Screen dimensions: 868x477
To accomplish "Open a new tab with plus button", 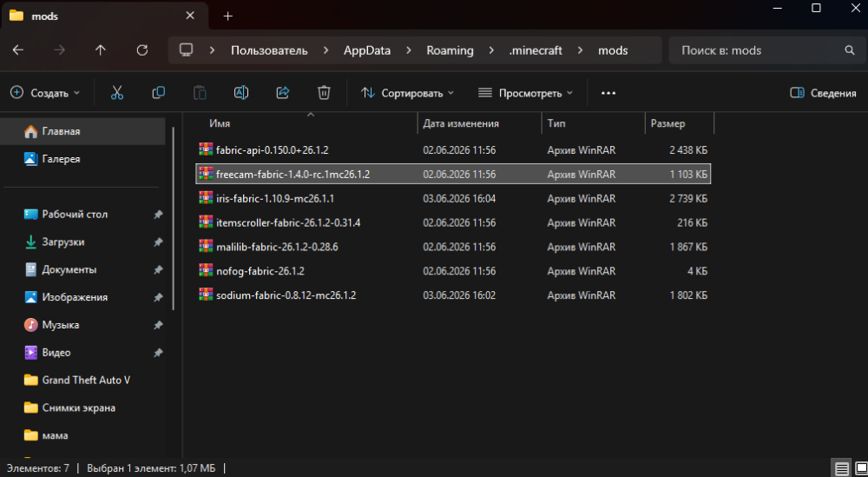I will coord(227,16).
